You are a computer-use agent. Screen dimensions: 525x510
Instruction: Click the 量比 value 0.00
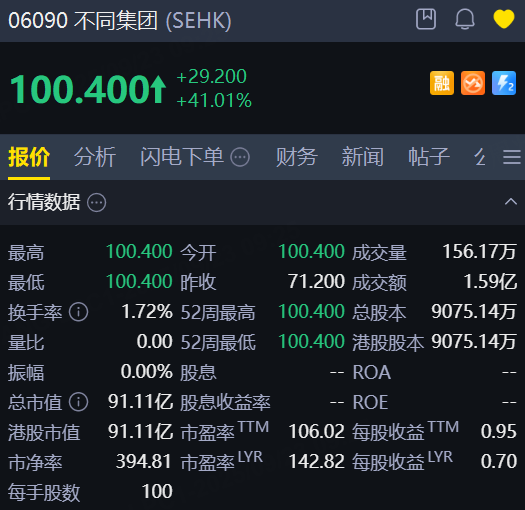[154, 342]
